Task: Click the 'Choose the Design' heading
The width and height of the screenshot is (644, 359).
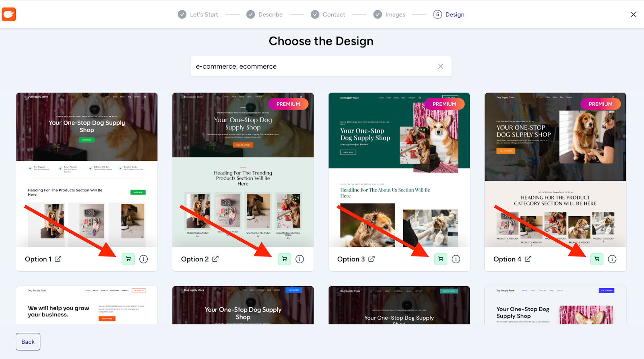Action: coord(321,41)
